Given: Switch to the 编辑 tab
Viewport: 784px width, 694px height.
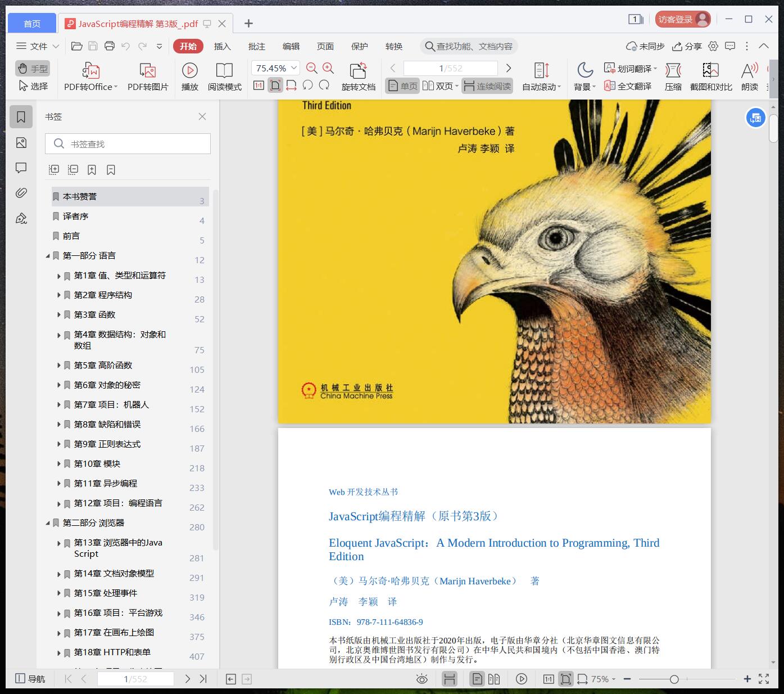Looking at the screenshot, I should point(291,46).
